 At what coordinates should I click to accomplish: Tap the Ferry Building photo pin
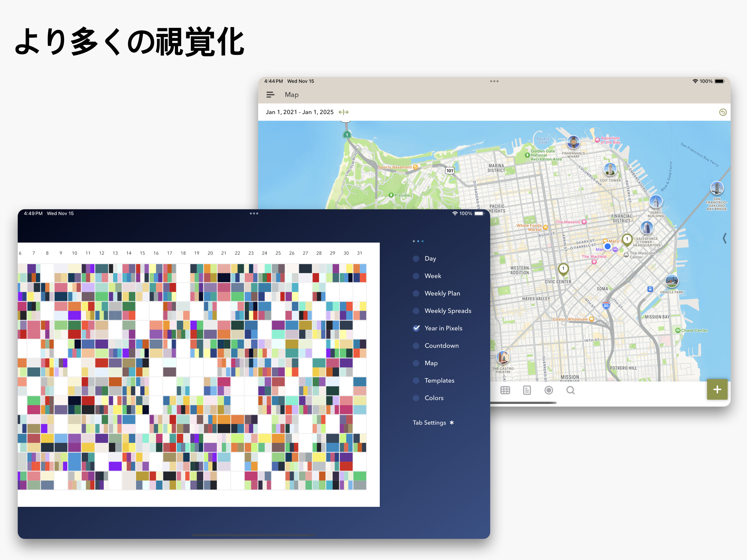(656, 202)
